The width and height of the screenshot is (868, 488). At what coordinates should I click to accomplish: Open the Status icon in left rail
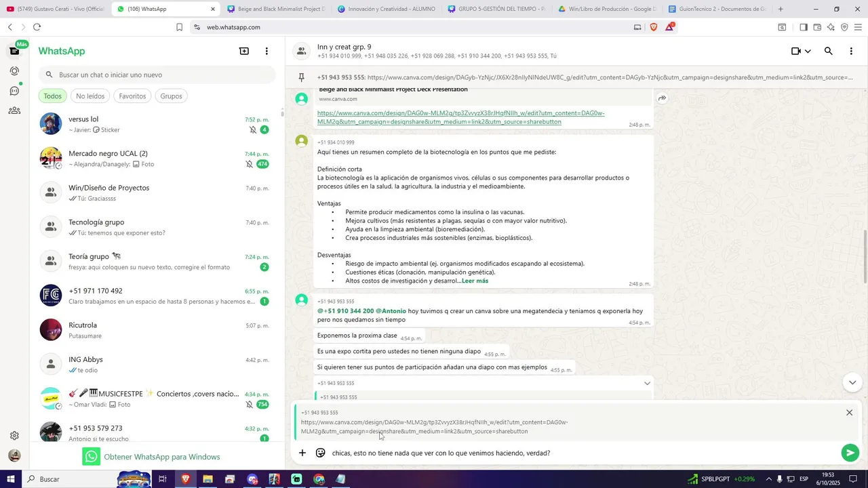pos(14,70)
